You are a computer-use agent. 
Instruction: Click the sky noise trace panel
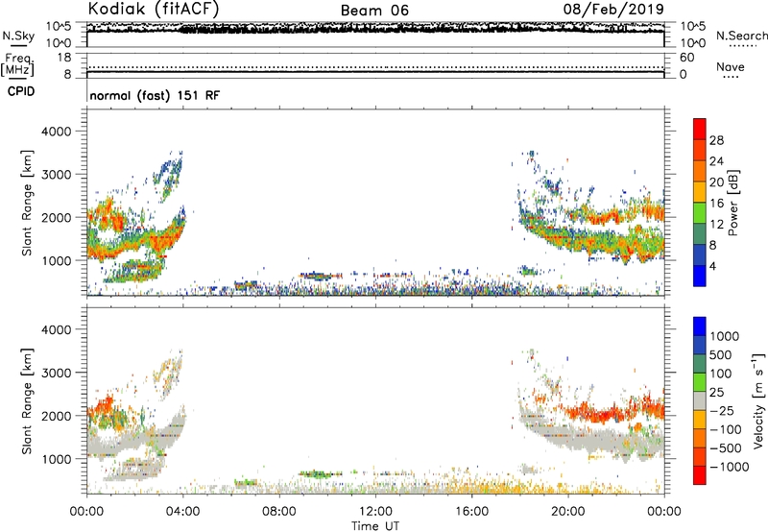pyautogui.click(x=375, y=35)
